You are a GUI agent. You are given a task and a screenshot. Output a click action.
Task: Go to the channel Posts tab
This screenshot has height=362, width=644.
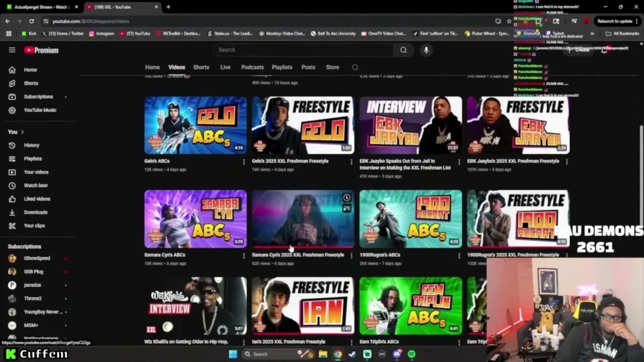308,67
